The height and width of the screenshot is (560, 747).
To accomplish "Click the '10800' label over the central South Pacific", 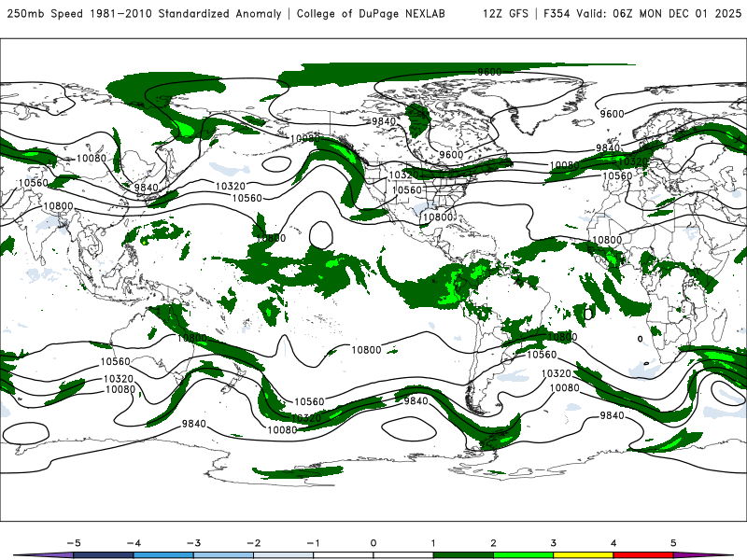I will click(366, 350).
